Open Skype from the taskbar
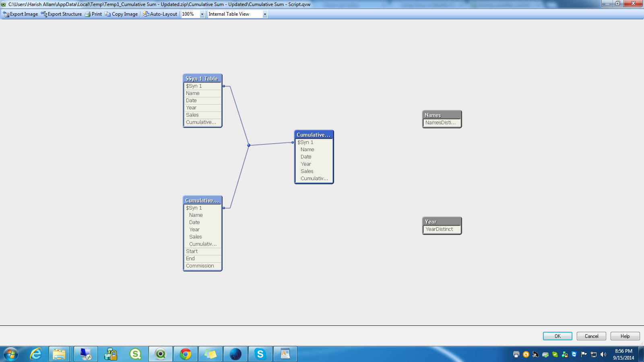The width and height of the screenshot is (644, 362). pos(260,354)
